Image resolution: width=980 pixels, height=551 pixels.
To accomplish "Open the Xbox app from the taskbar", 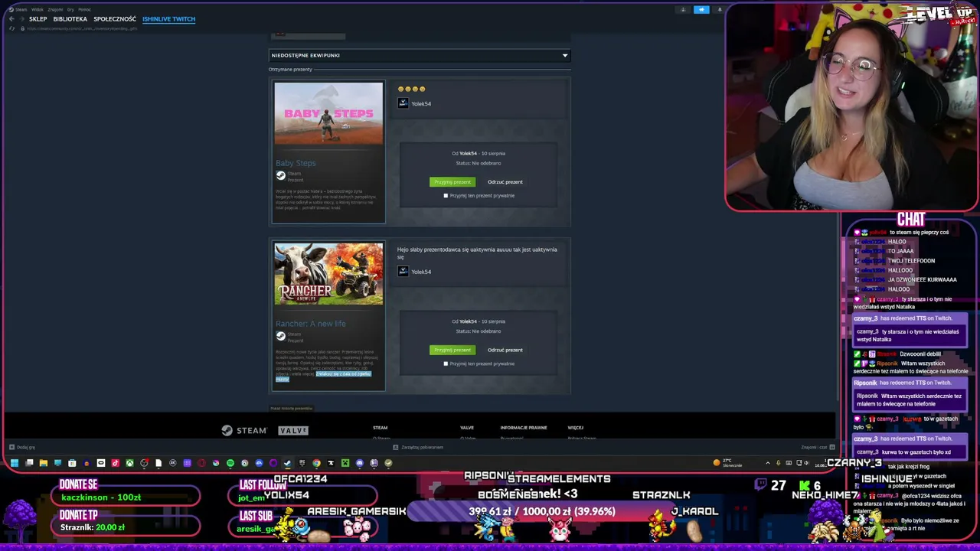I will click(x=129, y=463).
